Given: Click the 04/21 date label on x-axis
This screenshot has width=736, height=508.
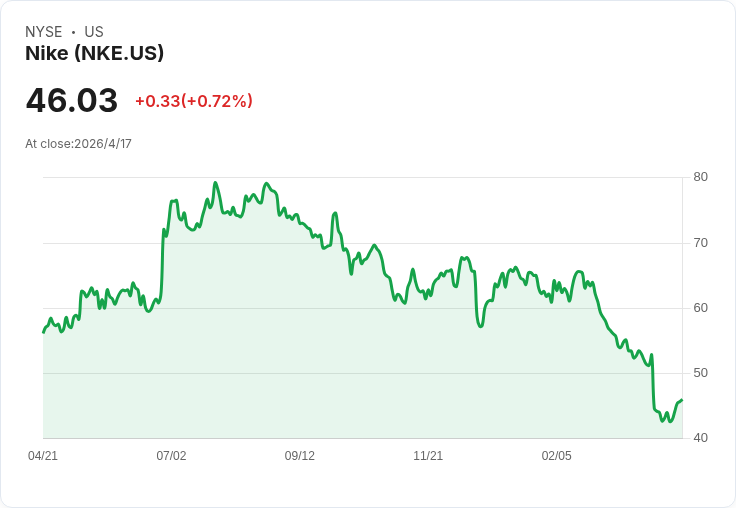Looking at the screenshot, I should (x=43, y=456).
